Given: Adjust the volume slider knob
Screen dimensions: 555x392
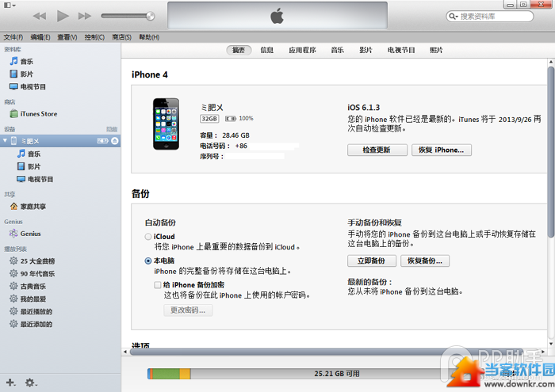Looking at the screenshot, I should tap(151, 16).
